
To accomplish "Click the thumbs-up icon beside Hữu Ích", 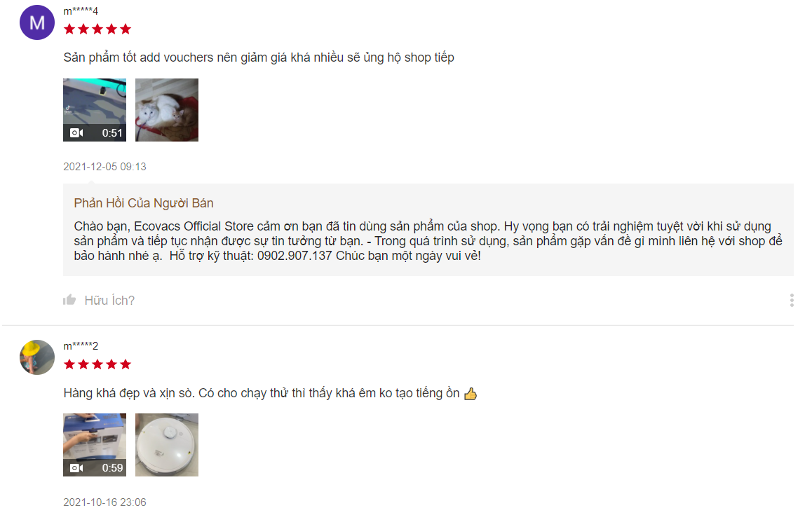I will point(69,300).
